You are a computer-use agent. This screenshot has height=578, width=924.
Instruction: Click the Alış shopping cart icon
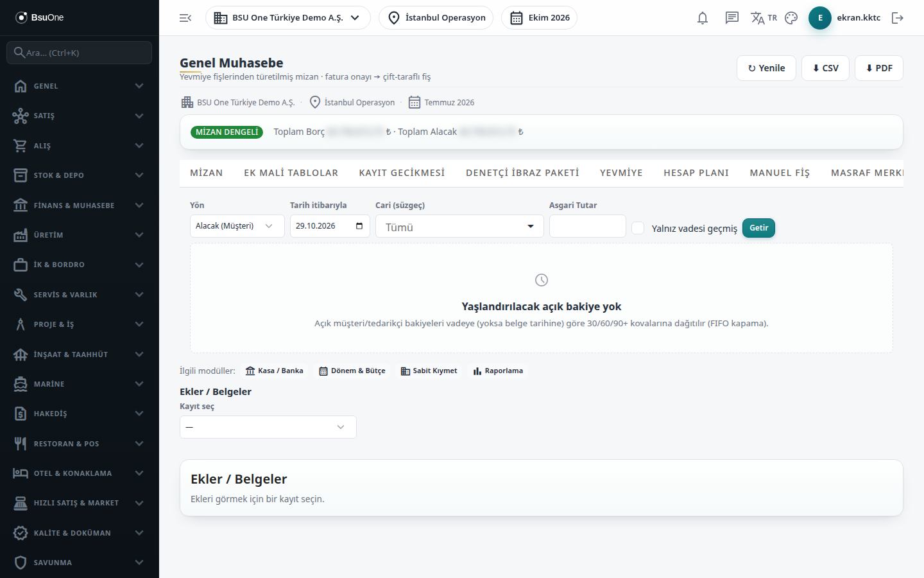(x=21, y=146)
